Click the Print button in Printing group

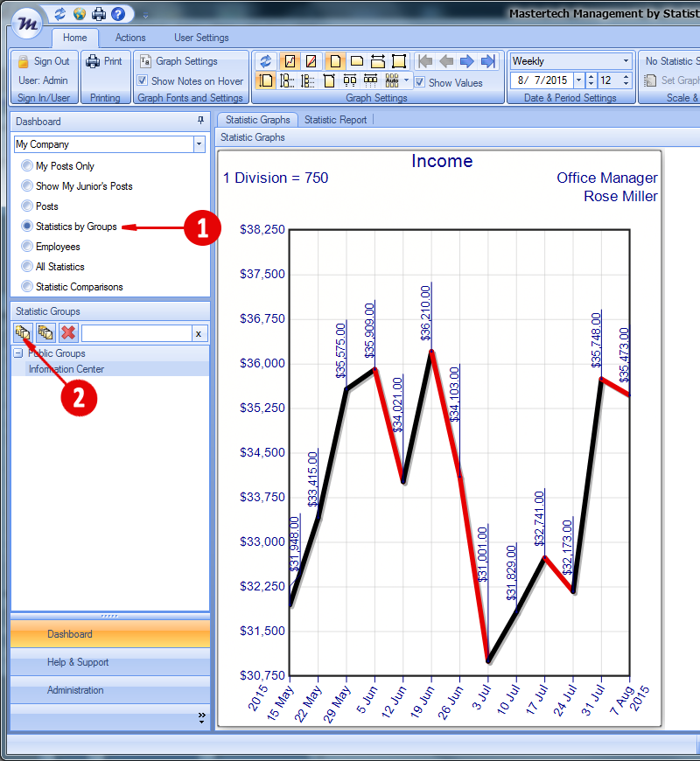(x=104, y=61)
